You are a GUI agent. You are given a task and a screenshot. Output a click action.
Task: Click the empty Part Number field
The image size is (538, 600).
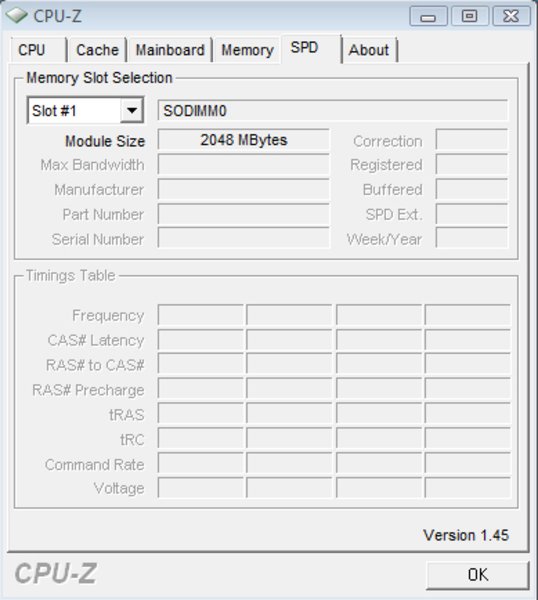tap(243, 214)
